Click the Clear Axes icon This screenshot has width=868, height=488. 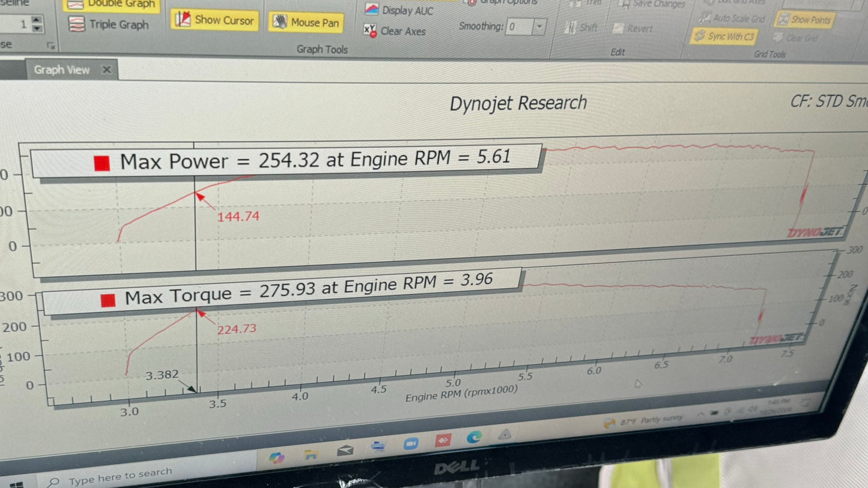point(370,30)
